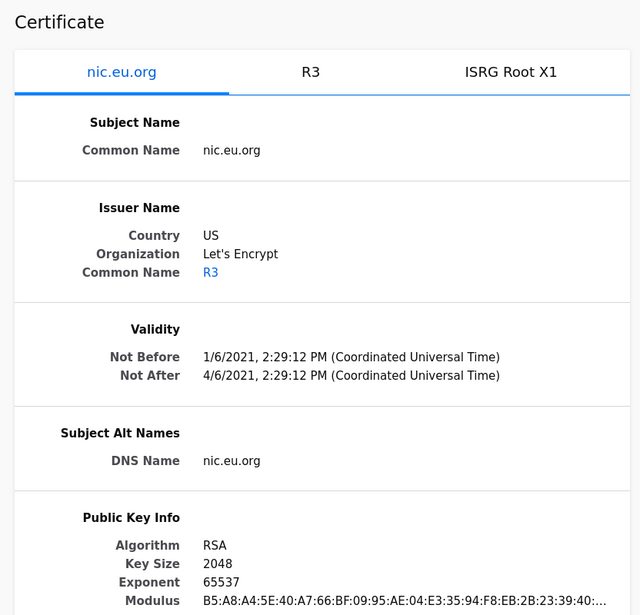
Task: Select the ISRG Root X1 tab
Action: (511, 72)
